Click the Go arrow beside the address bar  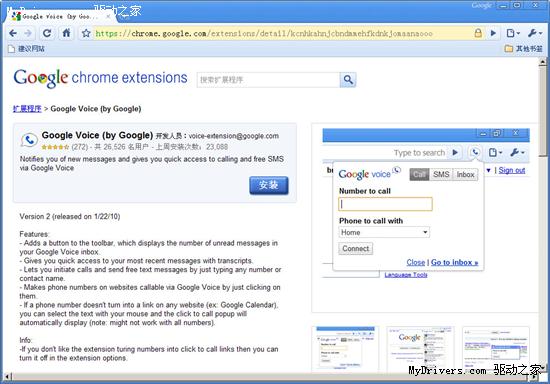click(x=493, y=33)
